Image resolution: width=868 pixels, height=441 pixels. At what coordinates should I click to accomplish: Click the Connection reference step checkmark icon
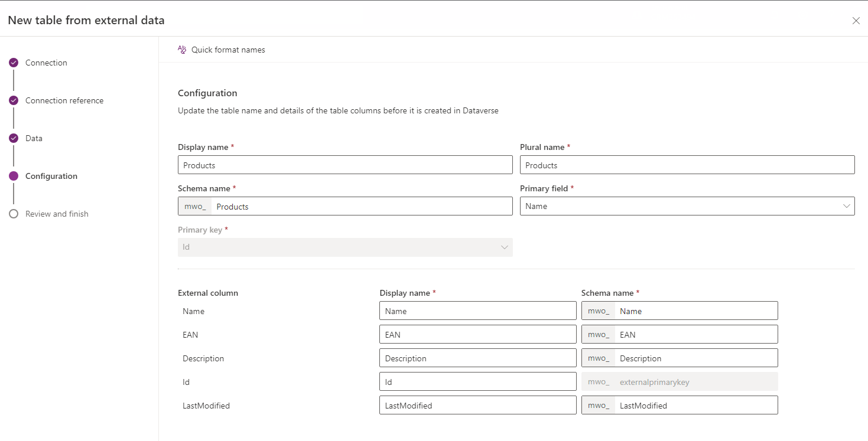click(14, 100)
